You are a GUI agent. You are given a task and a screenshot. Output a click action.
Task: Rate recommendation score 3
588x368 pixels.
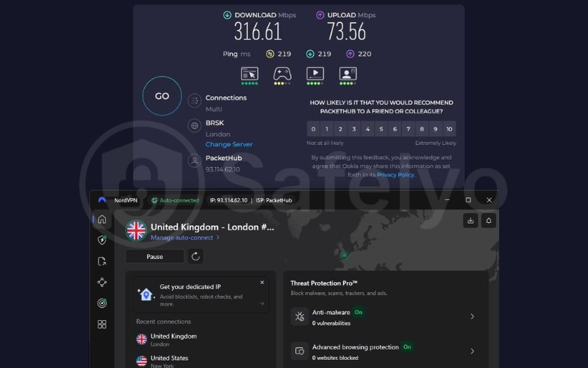[354, 129]
